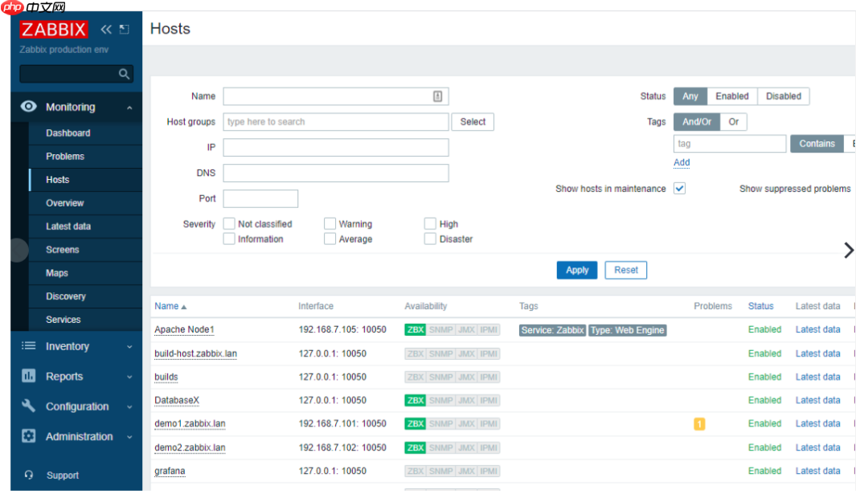Open Discovery in the sidebar
This screenshot has height=502, width=868.
tap(66, 296)
